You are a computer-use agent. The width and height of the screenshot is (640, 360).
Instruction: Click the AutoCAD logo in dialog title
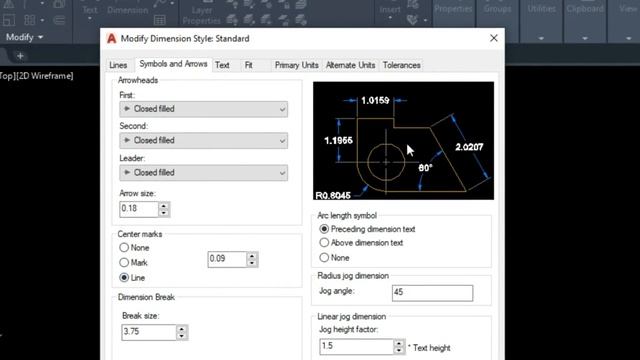[x=111, y=38]
